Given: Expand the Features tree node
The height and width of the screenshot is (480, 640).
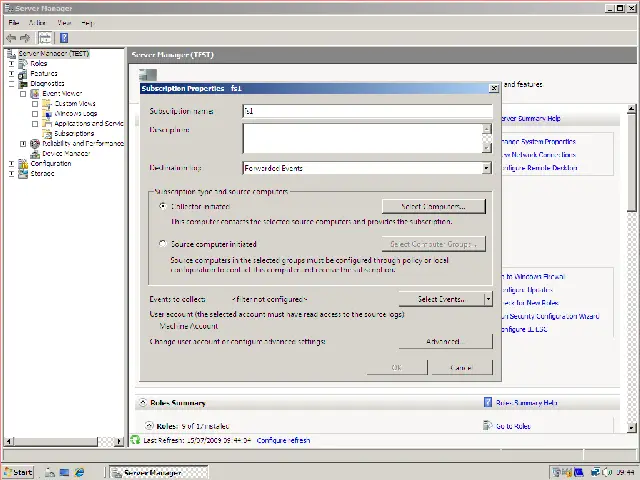Looking at the screenshot, I should coord(11,74).
